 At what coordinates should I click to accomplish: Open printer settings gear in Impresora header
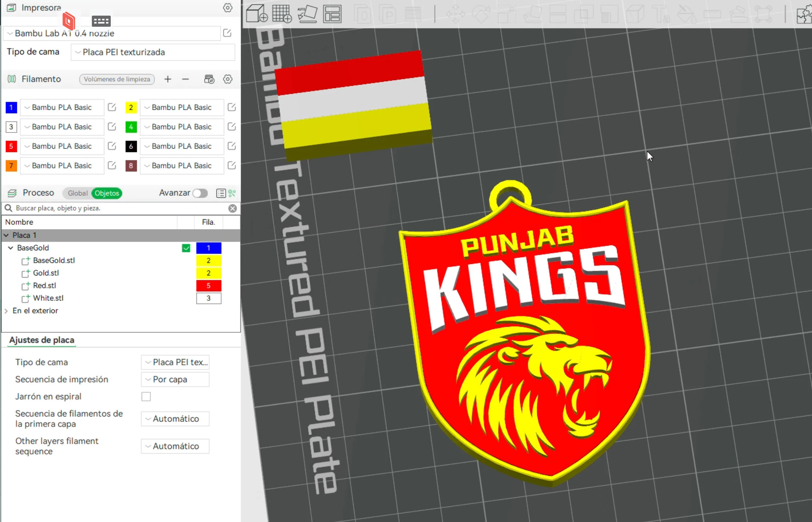click(228, 8)
